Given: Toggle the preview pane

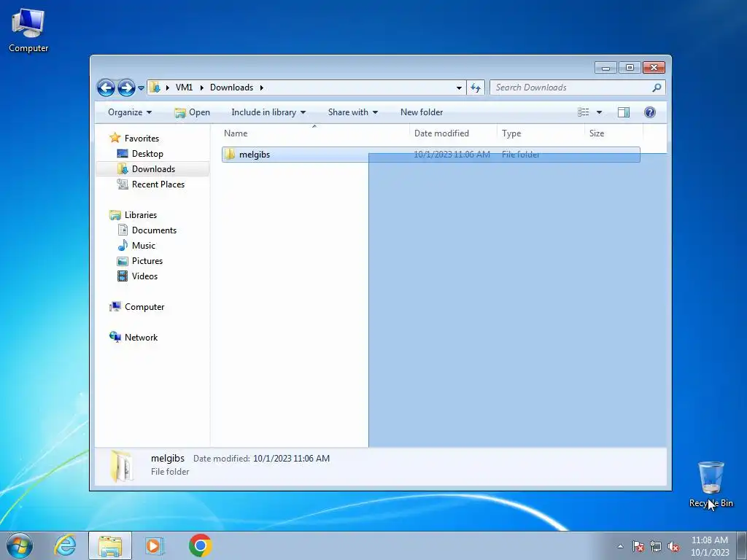Looking at the screenshot, I should 624,112.
